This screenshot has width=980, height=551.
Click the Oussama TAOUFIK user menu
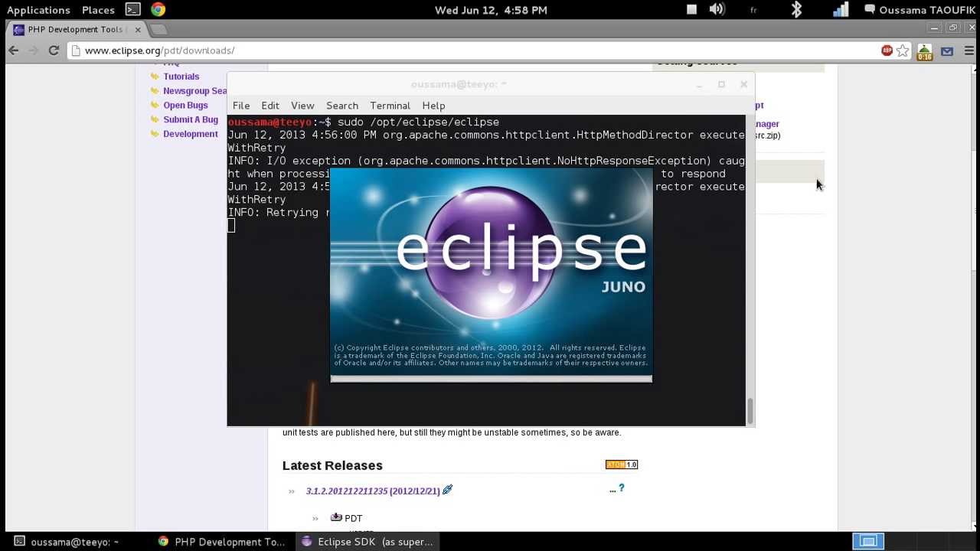click(926, 10)
